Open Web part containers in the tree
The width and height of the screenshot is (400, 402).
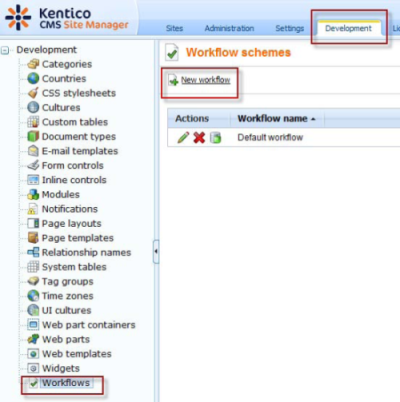[89, 325]
